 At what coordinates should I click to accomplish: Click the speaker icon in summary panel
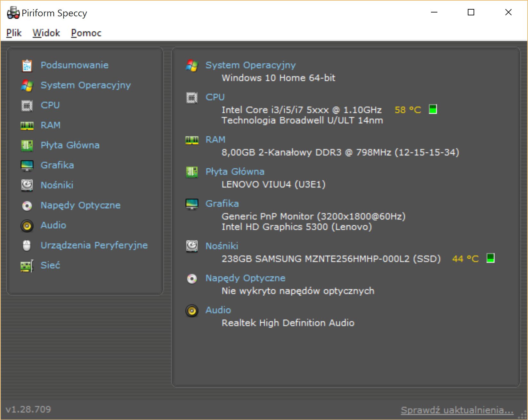pyautogui.click(x=192, y=311)
